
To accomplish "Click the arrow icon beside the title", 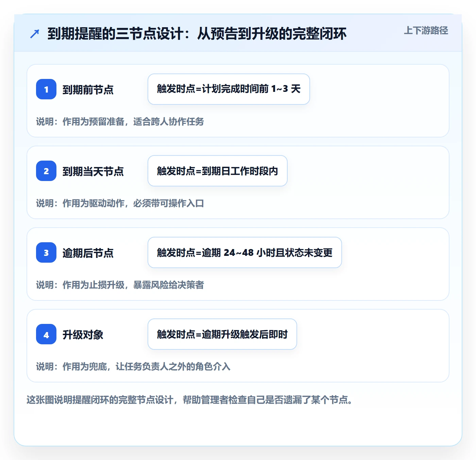I will pyautogui.click(x=35, y=34).
